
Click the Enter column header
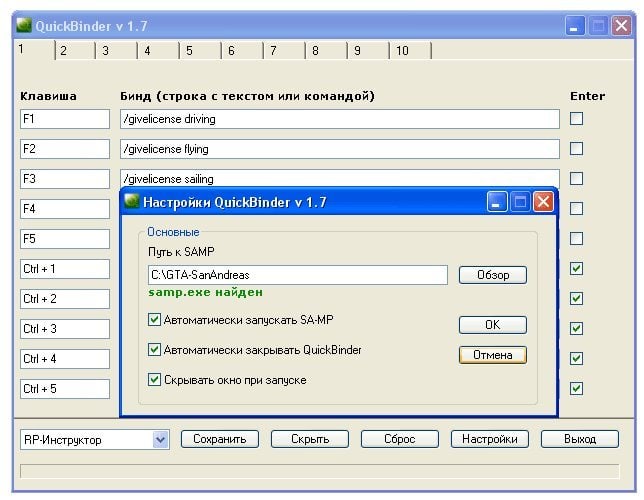(x=587, y=96)
